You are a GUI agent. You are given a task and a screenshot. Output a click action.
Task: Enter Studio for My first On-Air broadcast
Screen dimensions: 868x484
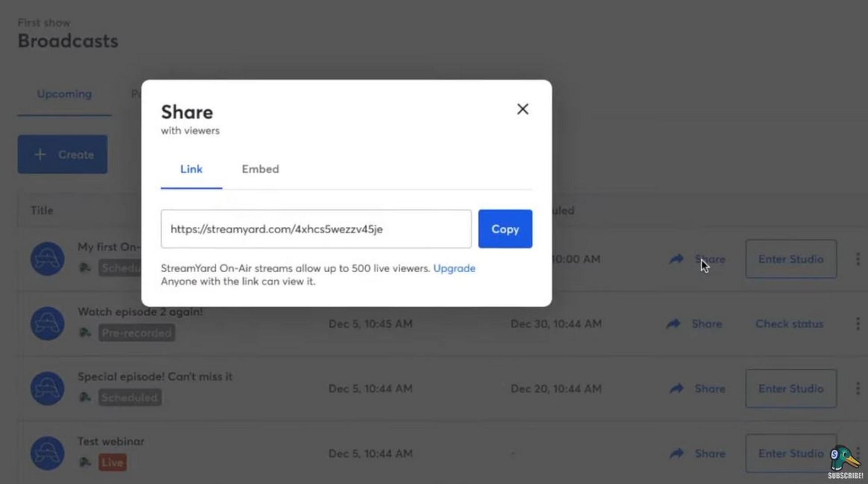tap(791, 259)
